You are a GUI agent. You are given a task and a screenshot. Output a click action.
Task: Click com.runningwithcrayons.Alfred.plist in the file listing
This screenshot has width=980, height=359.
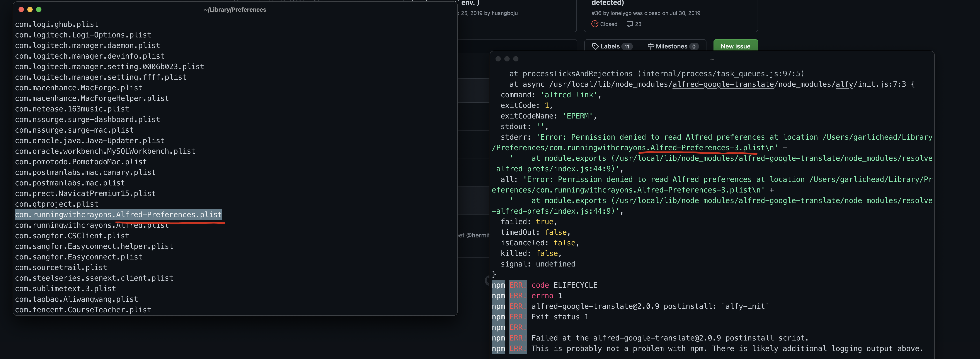pos(92,225)
